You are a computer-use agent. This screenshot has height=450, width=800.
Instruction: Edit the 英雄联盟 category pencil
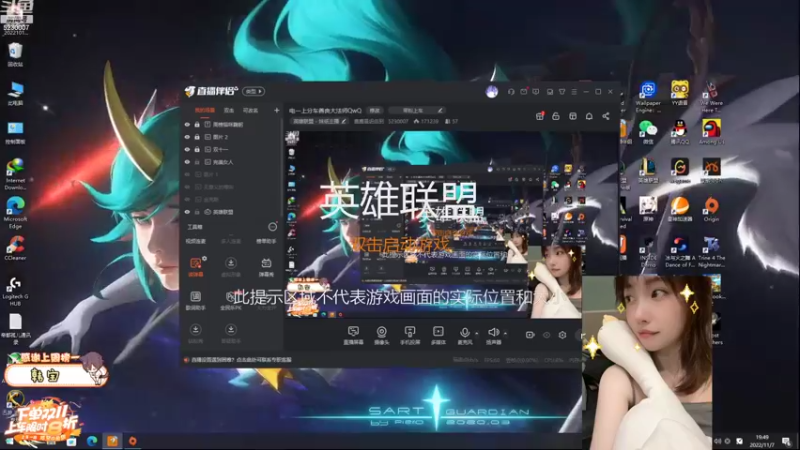tap(343, 121)
